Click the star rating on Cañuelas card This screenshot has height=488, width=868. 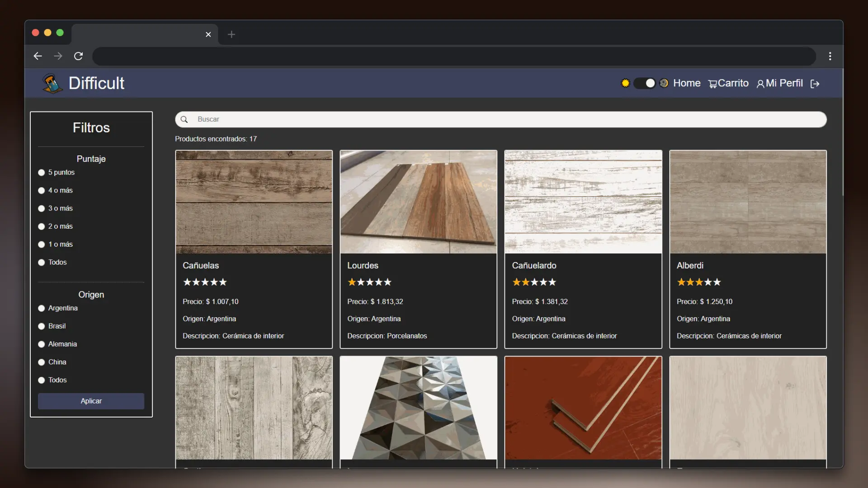pyautogui.click(x=205, y=282)
